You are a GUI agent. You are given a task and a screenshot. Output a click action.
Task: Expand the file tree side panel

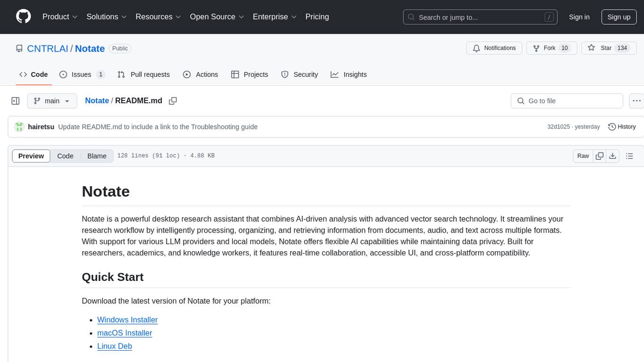[x=16, y=101]
